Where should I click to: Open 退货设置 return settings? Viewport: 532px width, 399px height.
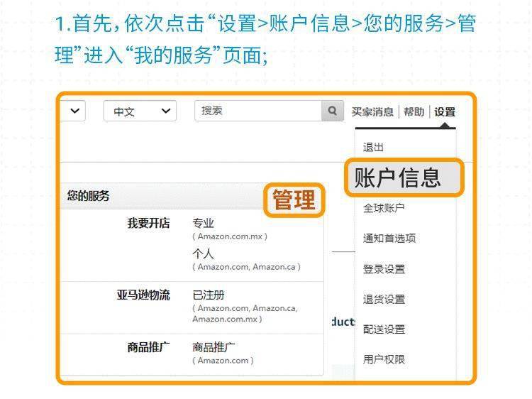click(x=384, y=300)
